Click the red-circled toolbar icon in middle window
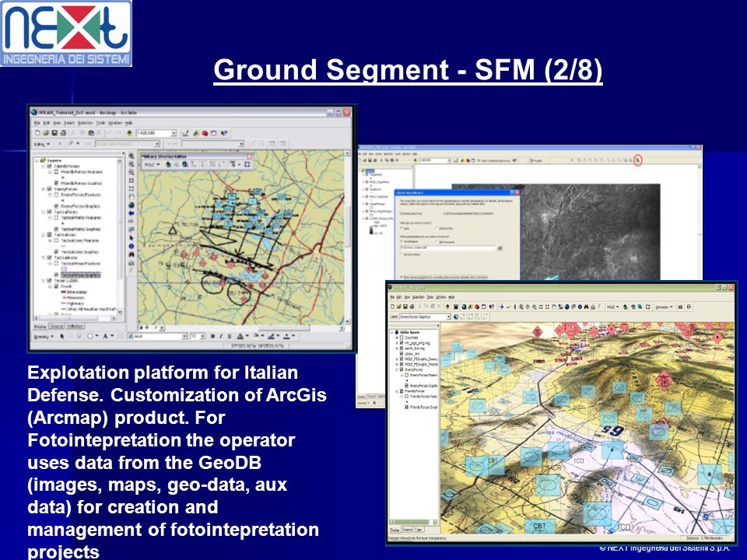 click(638, 160)
